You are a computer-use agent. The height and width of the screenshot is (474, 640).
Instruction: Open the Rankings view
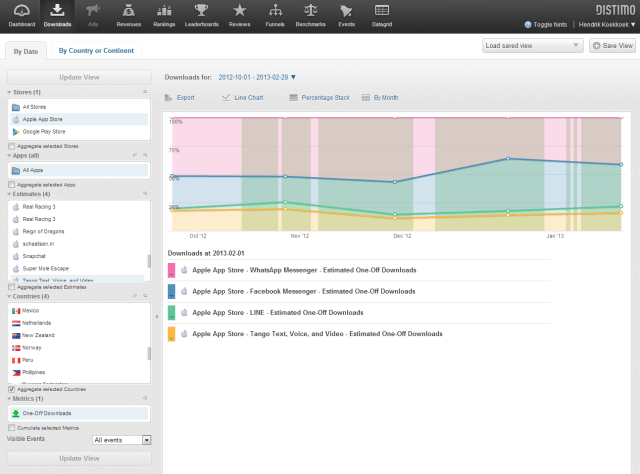point(164,13)
